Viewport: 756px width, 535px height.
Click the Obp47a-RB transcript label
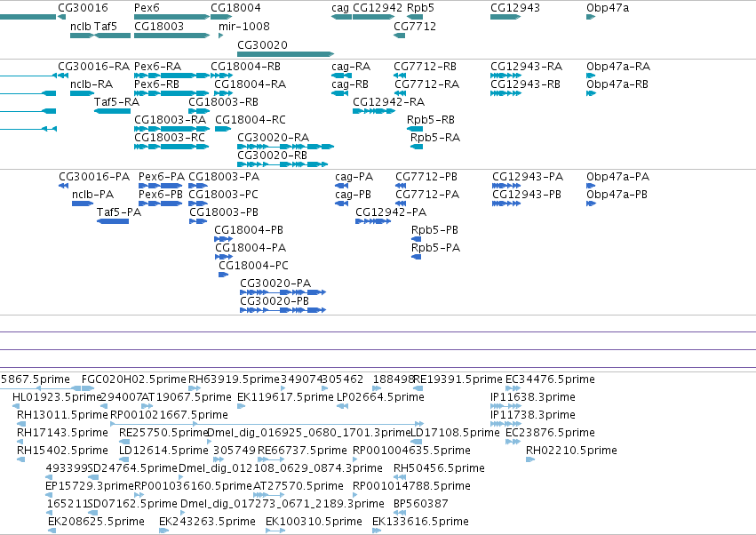coord(617,84)
